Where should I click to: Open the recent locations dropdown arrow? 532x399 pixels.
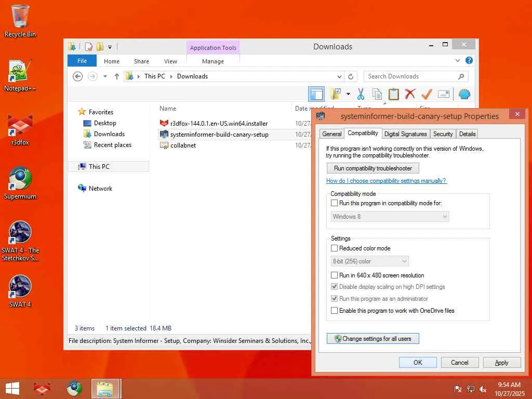tap(105, 76)
